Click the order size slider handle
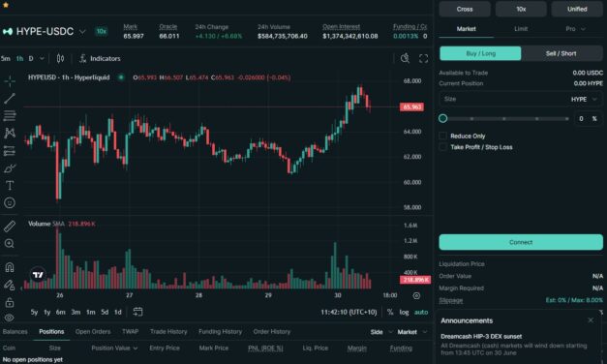The image size is (607, 364). point(442,118)
